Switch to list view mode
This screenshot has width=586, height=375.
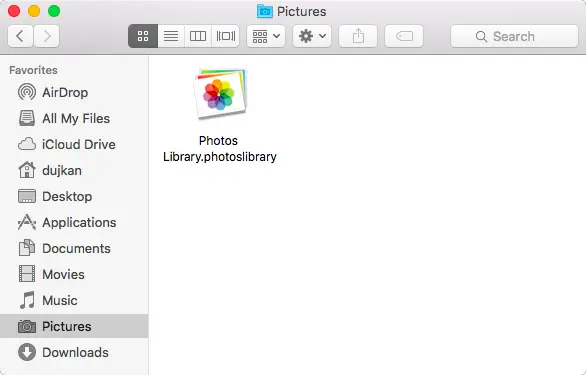(171, 36)
